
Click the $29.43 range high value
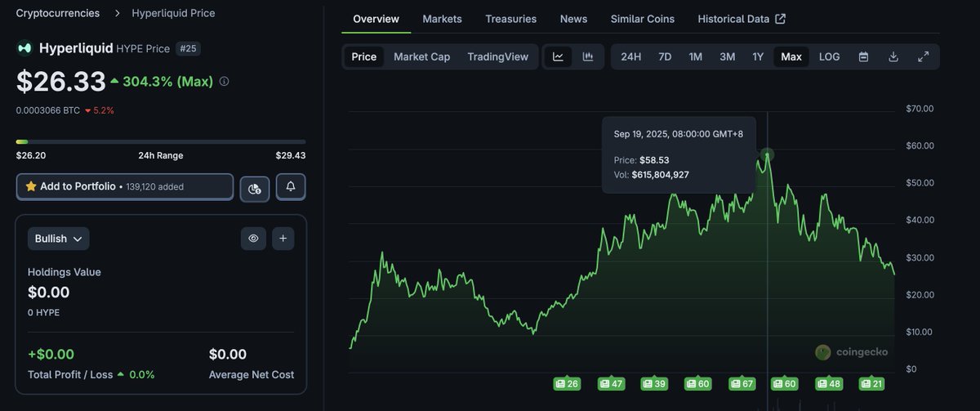tap(291, 155)
